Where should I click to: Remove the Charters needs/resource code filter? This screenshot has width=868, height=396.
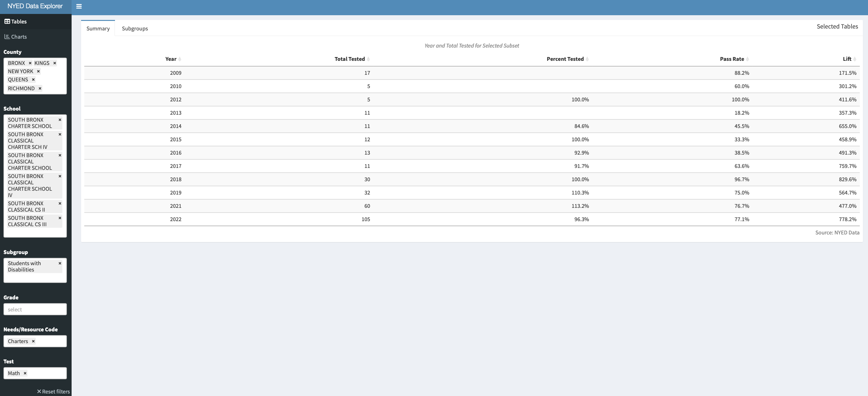[33, 341]
